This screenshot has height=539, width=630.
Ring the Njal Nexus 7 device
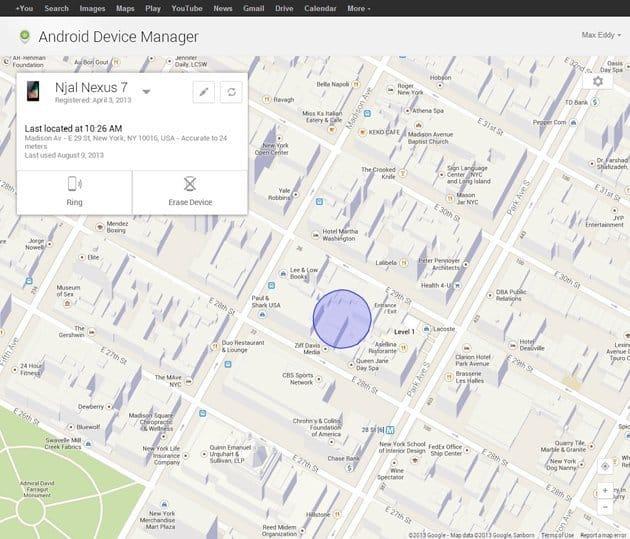pos(74,192)
